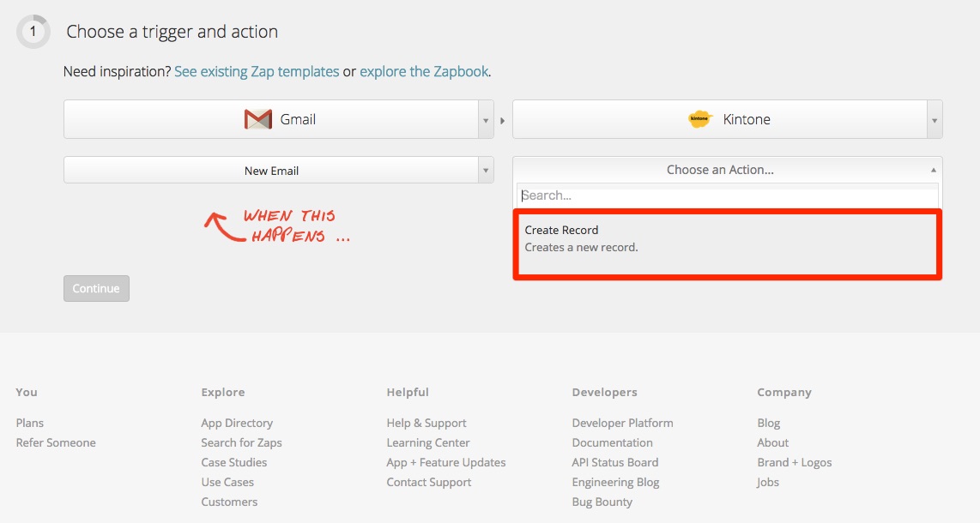Open the company Blog link
This screenshot has width=980, height=523.
click(769, 423)
